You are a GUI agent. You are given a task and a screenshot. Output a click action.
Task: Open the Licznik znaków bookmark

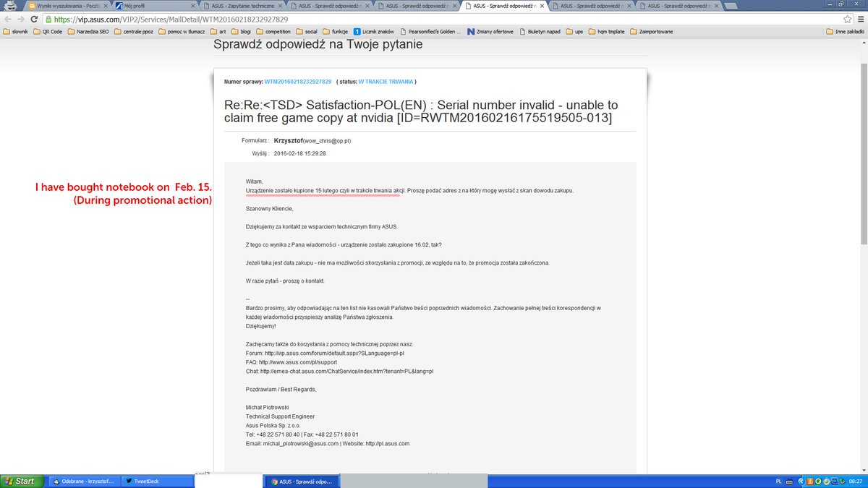click(375, 32)
